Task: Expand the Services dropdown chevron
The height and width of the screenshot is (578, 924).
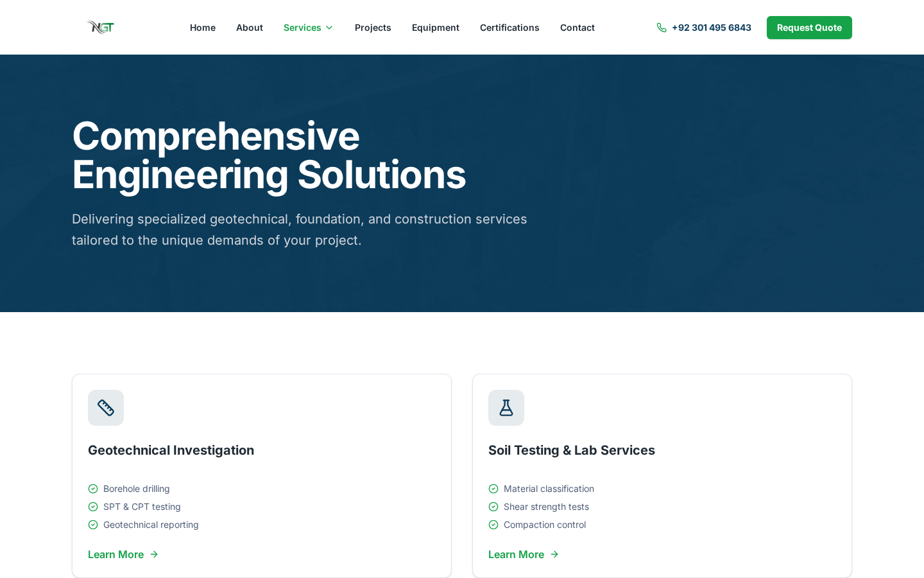Action: tap(329, 28)
